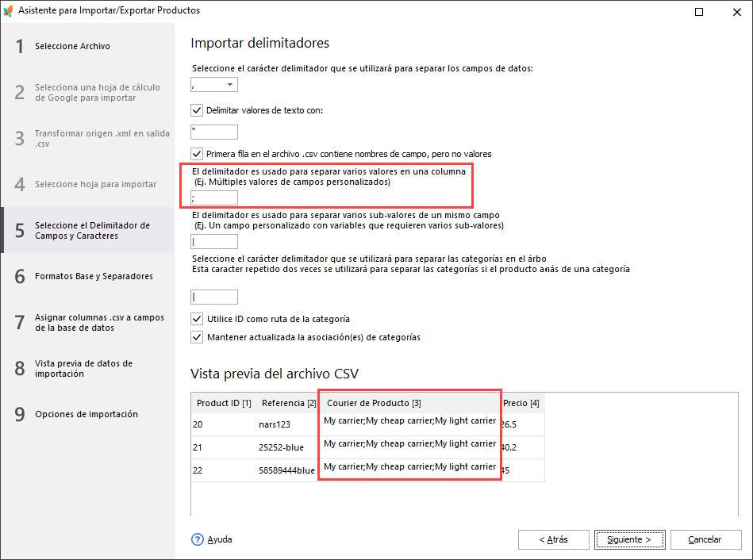Click the blue Ayuda question mark icon
This screenshot has width=753, height=560.
198,539
